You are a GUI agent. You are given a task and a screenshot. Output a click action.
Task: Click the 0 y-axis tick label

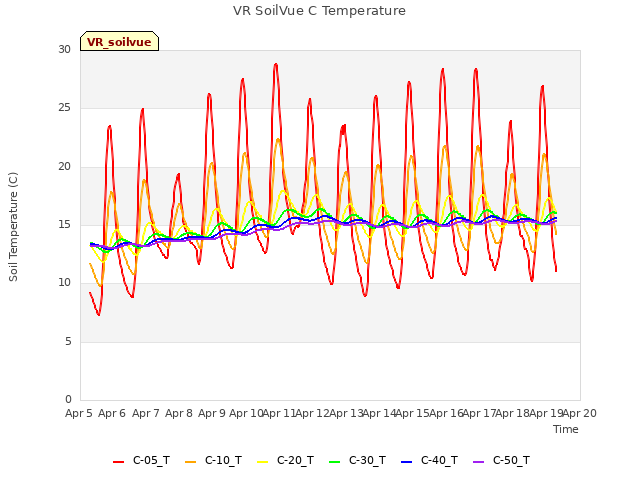[x=68, y=399]
